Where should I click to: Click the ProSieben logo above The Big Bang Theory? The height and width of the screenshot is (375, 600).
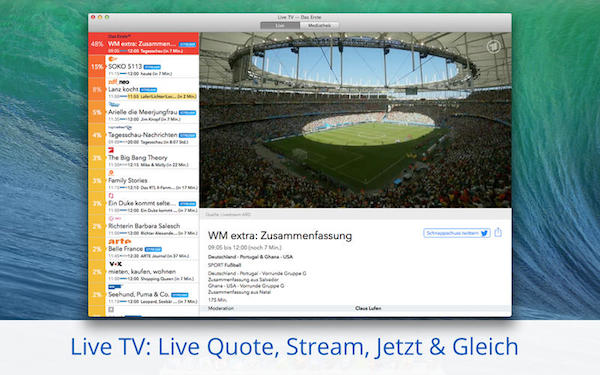pyautogui.click(x=111, y=150)
